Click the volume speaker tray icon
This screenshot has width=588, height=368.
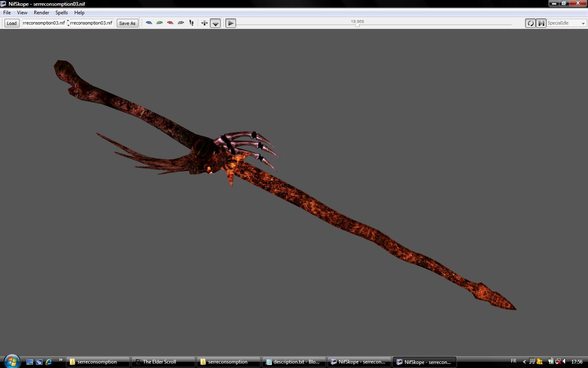[x=564, y=361]
